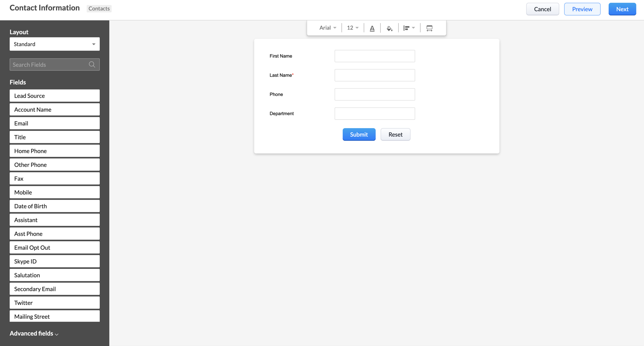Viewport: 644px width, 346px height.
Task: Open the background fill color tool
Action: pyautogui.click(x=389, y=28)
